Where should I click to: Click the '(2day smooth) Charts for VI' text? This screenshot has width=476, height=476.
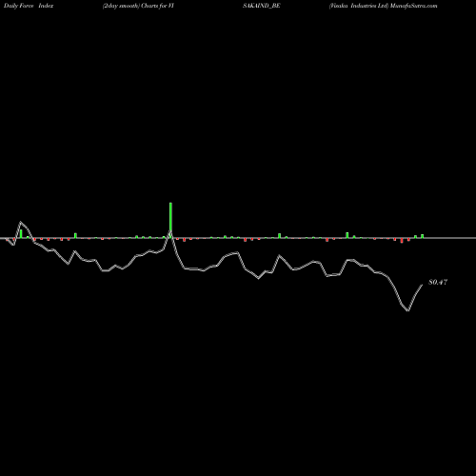tap(138, 6)
